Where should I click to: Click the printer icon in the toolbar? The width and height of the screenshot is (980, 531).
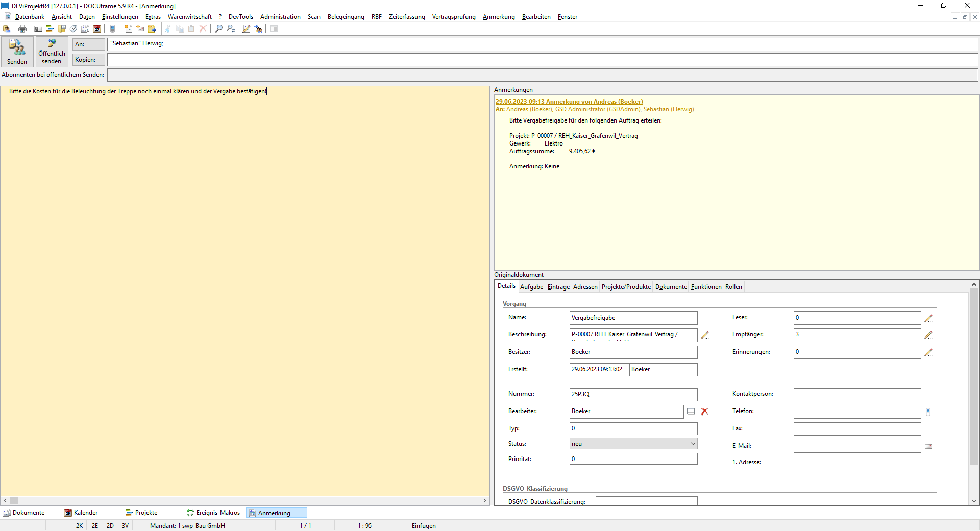[22, 29]
